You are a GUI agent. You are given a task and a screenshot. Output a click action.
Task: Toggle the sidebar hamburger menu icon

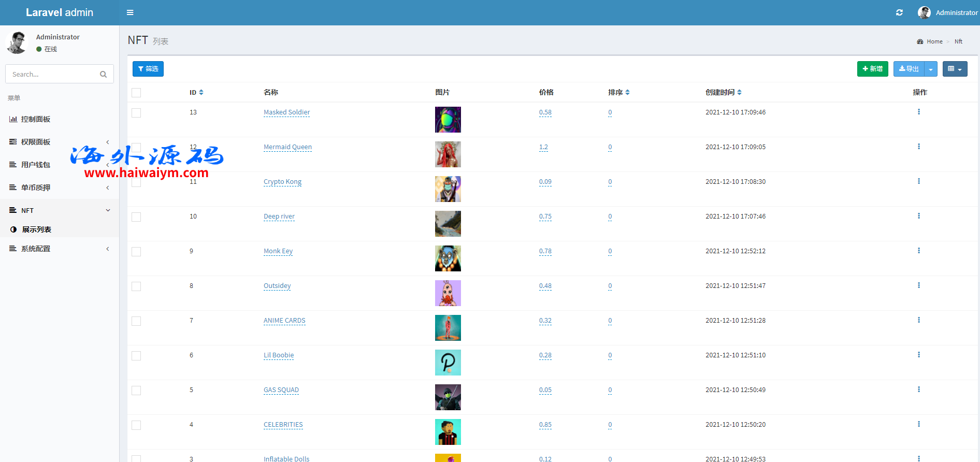tap(130, 12)
